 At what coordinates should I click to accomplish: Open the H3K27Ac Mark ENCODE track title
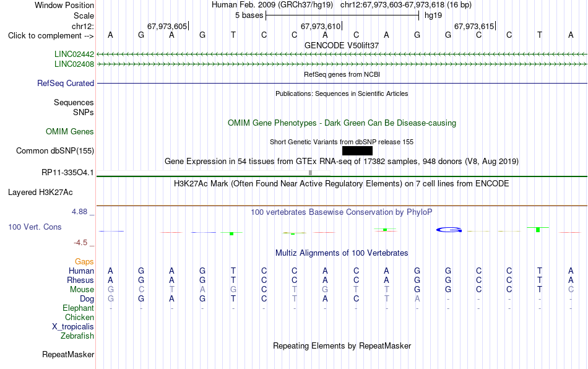coord(342,183)
